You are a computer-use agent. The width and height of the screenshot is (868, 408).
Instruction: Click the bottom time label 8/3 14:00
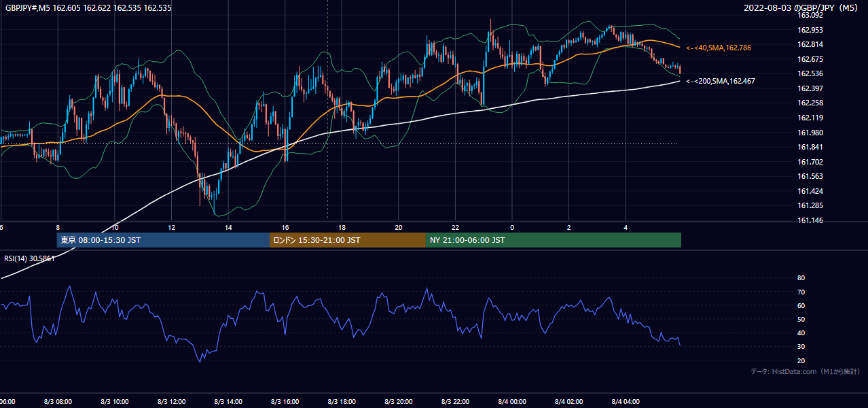(228, 402)
